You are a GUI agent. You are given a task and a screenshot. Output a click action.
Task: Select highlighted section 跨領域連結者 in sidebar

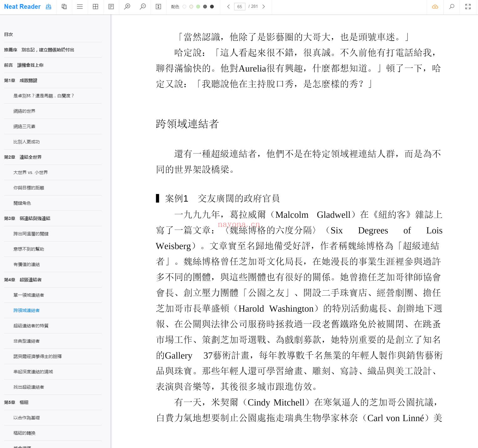pyautogui.click(x=27, y=310)
